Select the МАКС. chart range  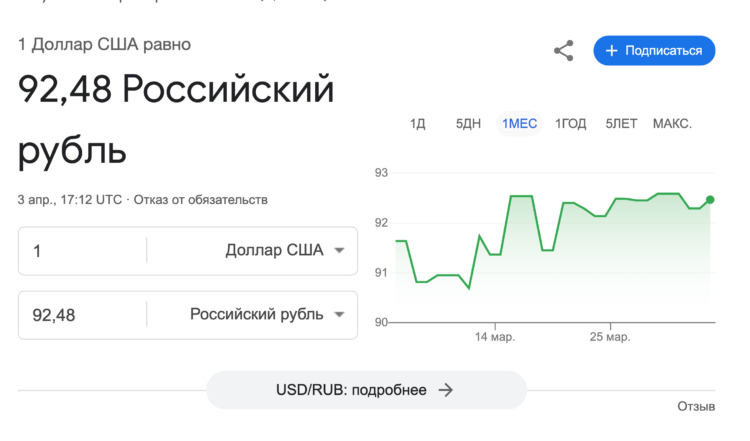pos(672,124)
